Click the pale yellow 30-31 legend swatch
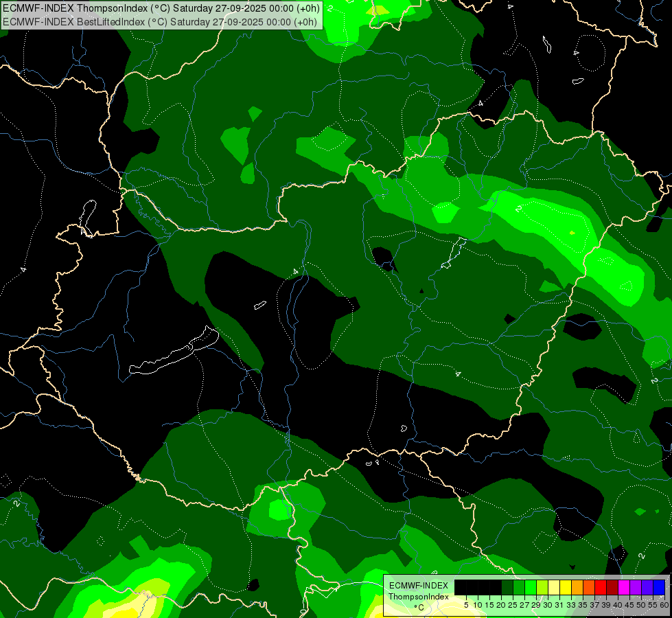Screen dimensions: 672x618 coord(554,588)
